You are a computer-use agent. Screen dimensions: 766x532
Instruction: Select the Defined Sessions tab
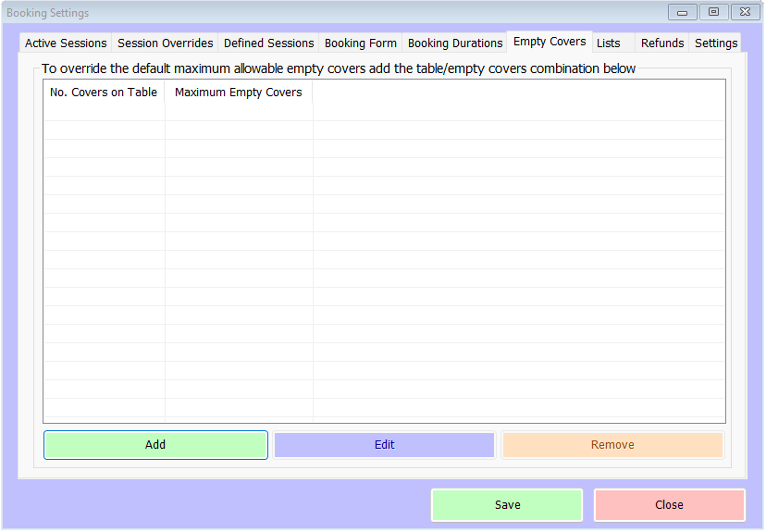click(x=268, y=43)
